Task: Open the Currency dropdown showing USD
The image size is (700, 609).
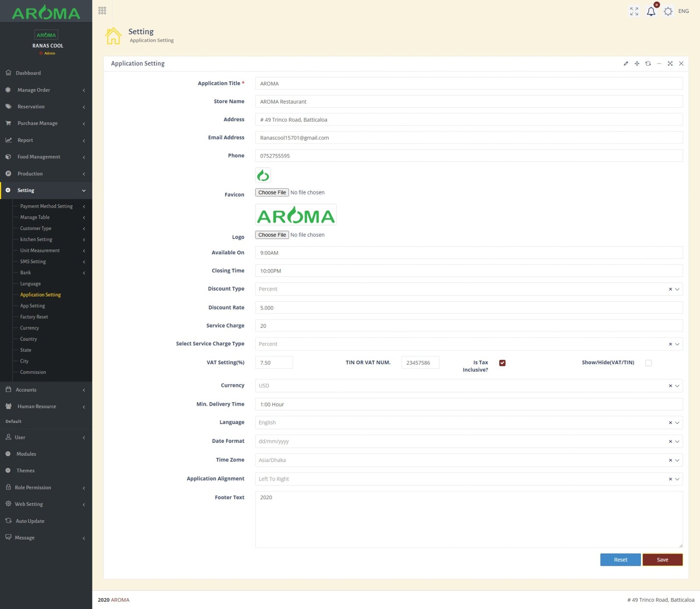Action: [464, 386]
